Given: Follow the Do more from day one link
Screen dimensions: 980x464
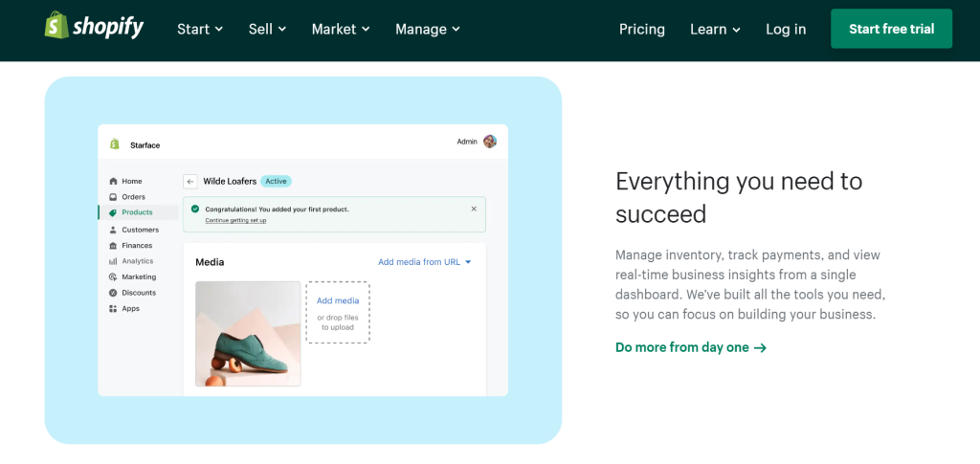Looking at the screenshot, I should (x=690, y=347).
